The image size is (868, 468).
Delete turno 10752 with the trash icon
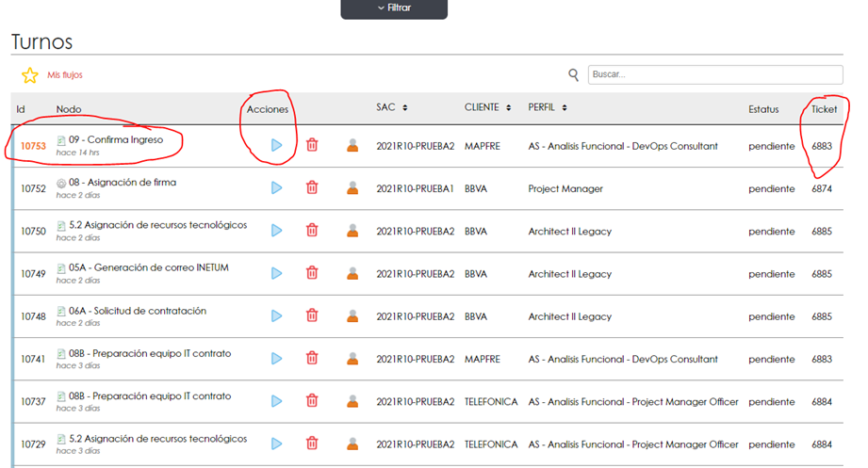point(312,187)
